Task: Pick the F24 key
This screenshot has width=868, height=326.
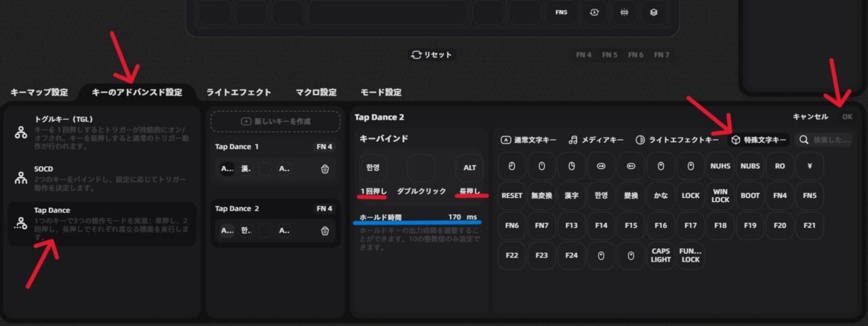Action: pos(572,256)
